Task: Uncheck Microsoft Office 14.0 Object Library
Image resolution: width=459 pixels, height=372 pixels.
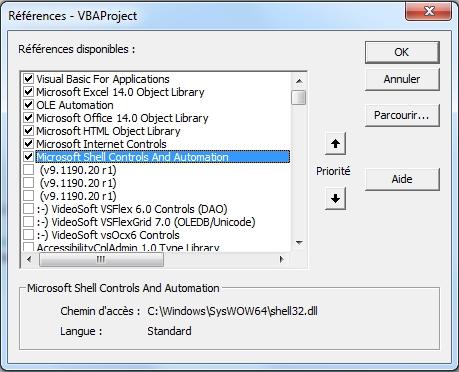Action: (x=28, y=118)
